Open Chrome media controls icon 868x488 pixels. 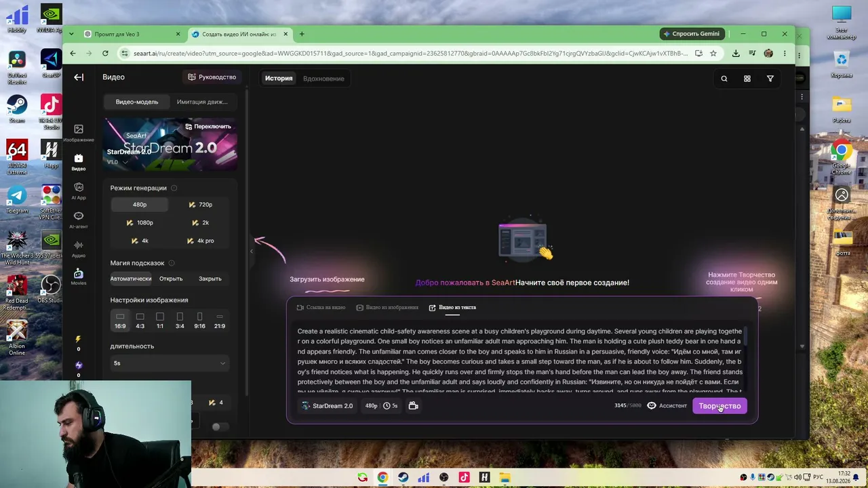click(752, 54)
